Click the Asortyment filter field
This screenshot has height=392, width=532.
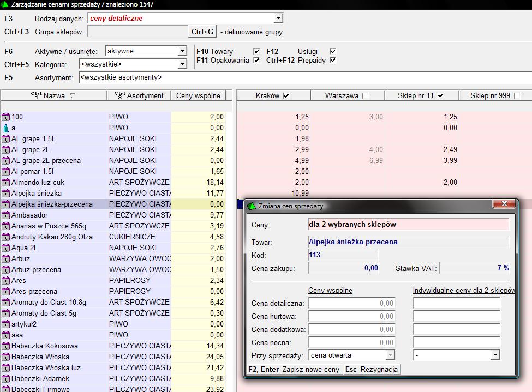pyautogui.click(x=306, y=77)
